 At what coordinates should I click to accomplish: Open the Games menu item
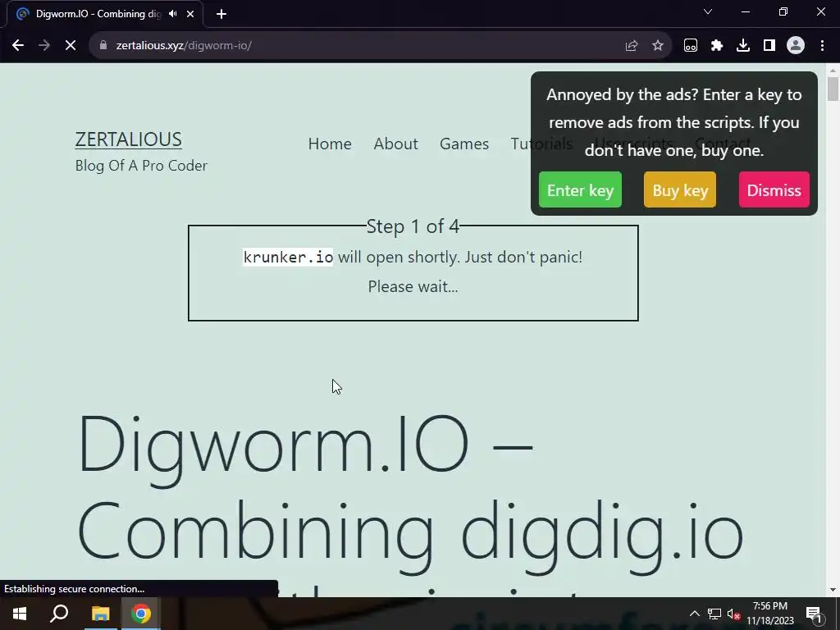click(x=464, y=144)
